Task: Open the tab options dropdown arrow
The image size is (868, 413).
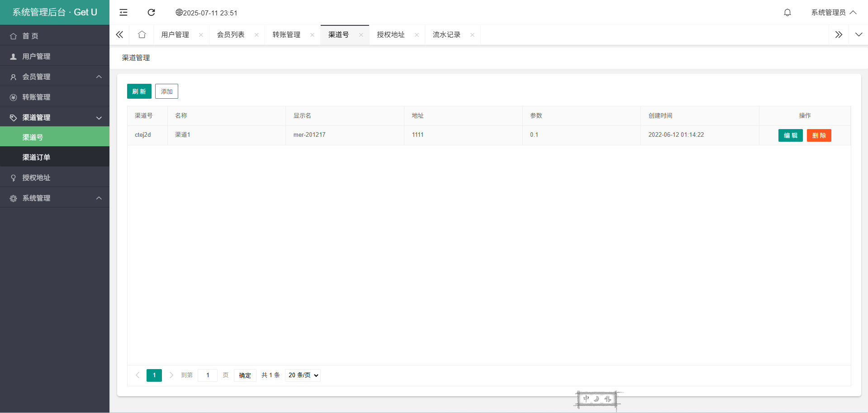Action: pyautogui.click(x=858, y=35)
